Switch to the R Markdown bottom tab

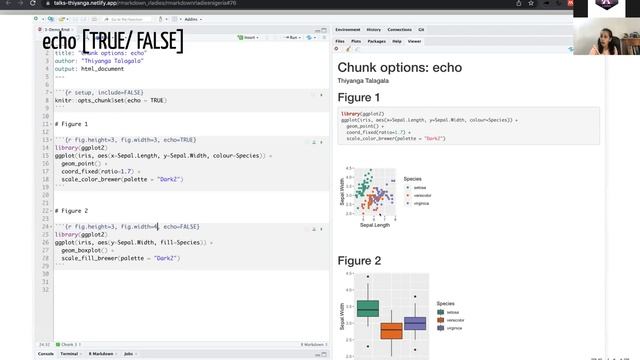point(101,354)
